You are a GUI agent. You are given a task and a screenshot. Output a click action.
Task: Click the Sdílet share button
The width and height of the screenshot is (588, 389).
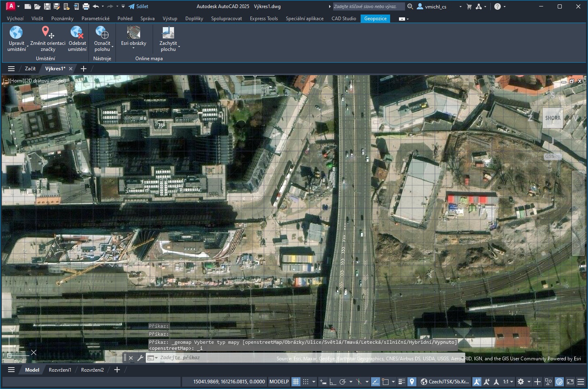(x=139, y=6)
